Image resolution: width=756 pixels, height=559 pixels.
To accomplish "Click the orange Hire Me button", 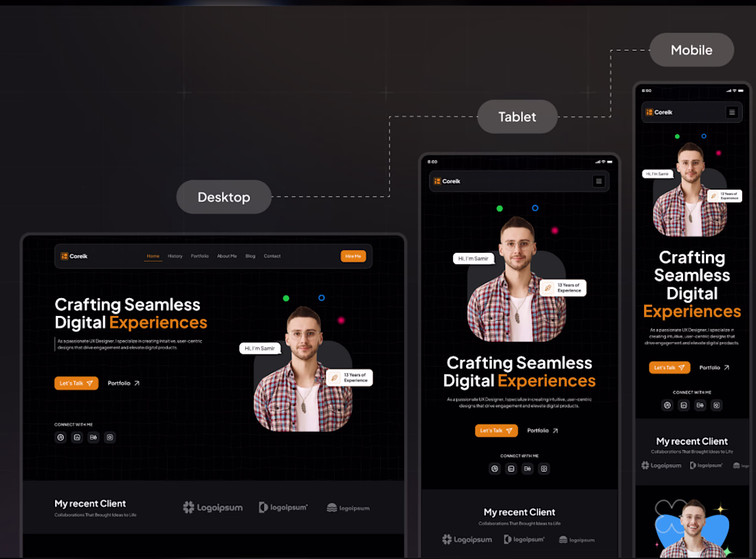I will click(x=353, y=256).
